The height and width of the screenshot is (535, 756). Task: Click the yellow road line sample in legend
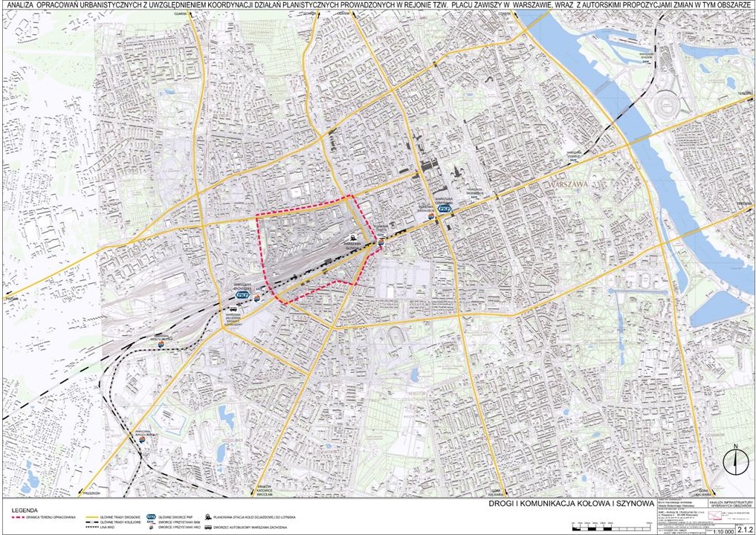coord(93,517)
